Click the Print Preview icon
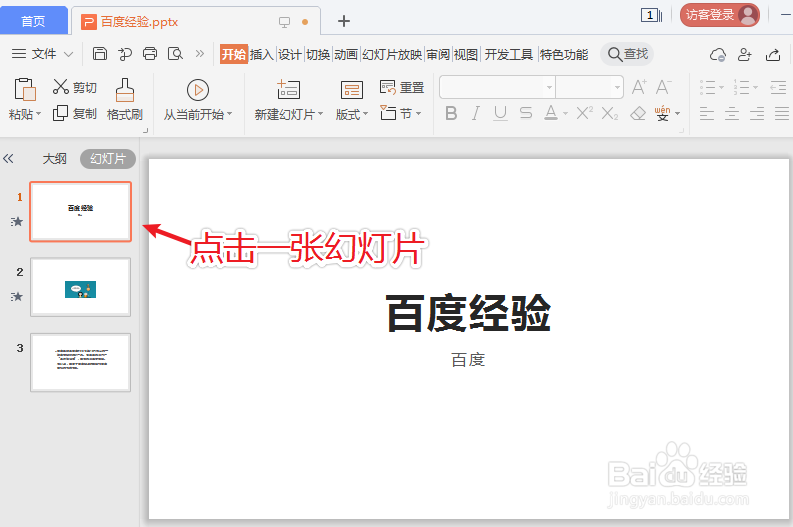This screenshot has width=793, height=527. pos(175,54)
